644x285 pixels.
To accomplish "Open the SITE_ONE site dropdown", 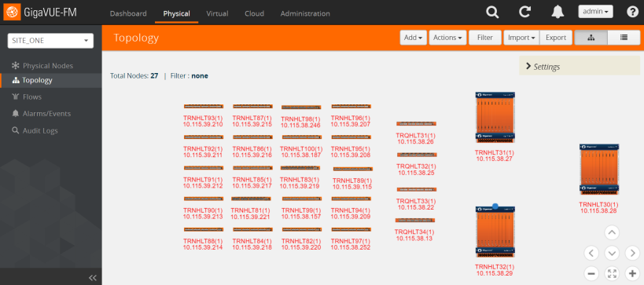I will coord(50,41).
